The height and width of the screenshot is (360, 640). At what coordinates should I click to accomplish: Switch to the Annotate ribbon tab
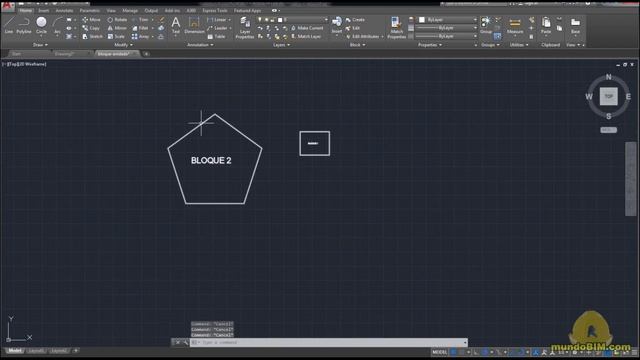click(64, 11)
